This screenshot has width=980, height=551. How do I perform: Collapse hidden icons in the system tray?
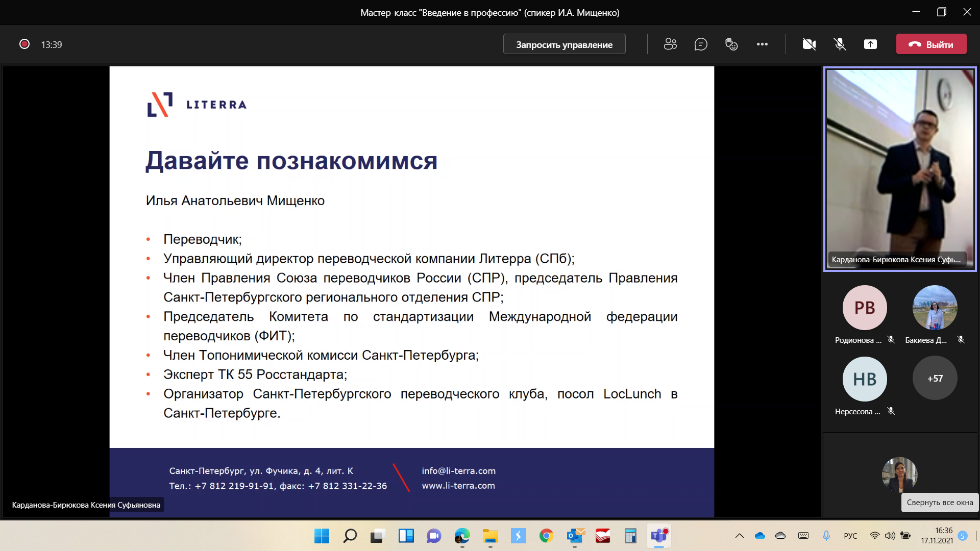pyautogui.click(x=740, y=536)
